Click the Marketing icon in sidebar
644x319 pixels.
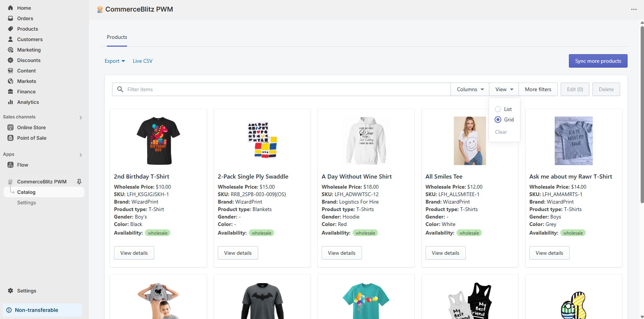10,50
